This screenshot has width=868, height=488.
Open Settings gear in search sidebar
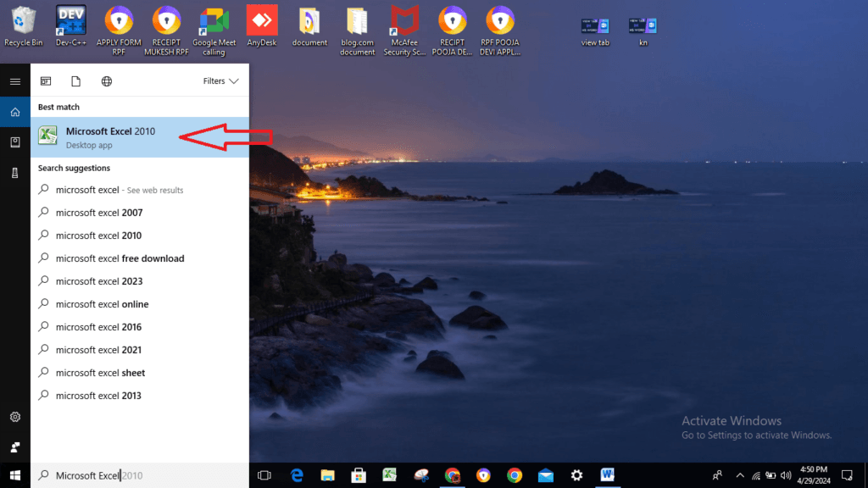coord(14,417)
